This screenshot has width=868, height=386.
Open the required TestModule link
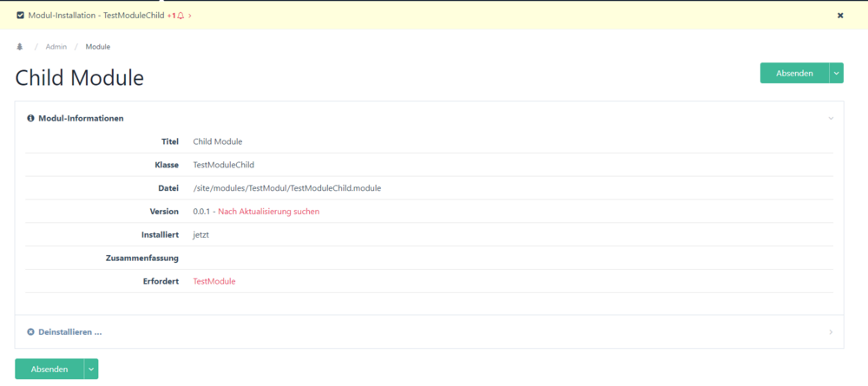pos(214,281)
